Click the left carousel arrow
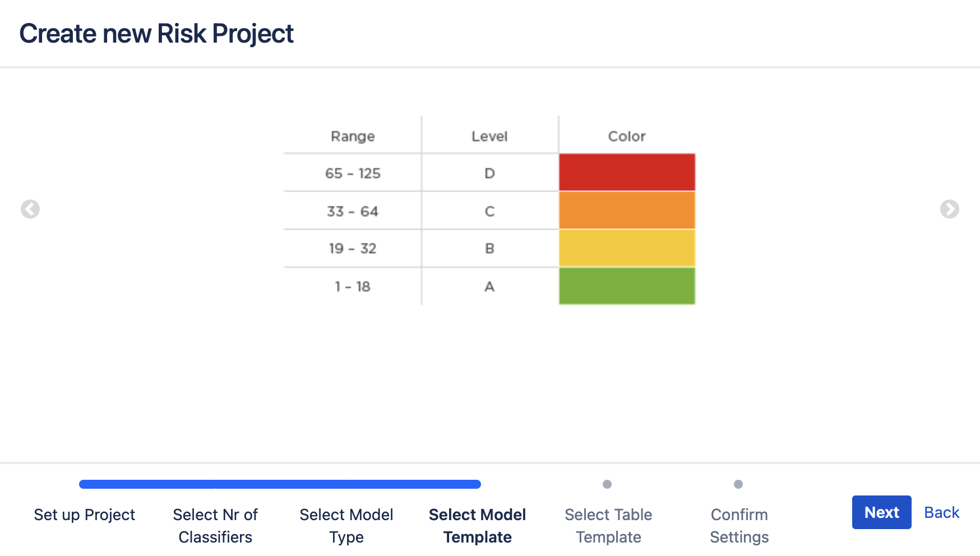The image size is (980, 556). (x=30, y=209)
